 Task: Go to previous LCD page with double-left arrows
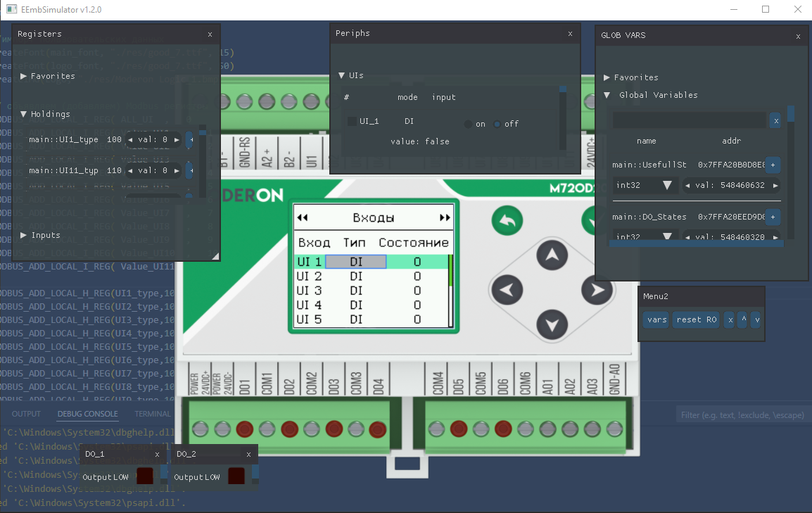pos(303,217)
